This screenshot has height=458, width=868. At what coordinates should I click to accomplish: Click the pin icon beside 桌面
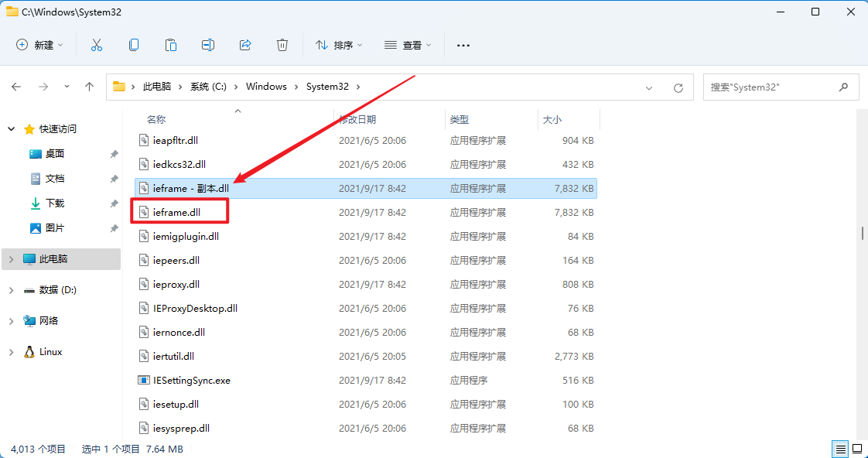coord(114,154)
